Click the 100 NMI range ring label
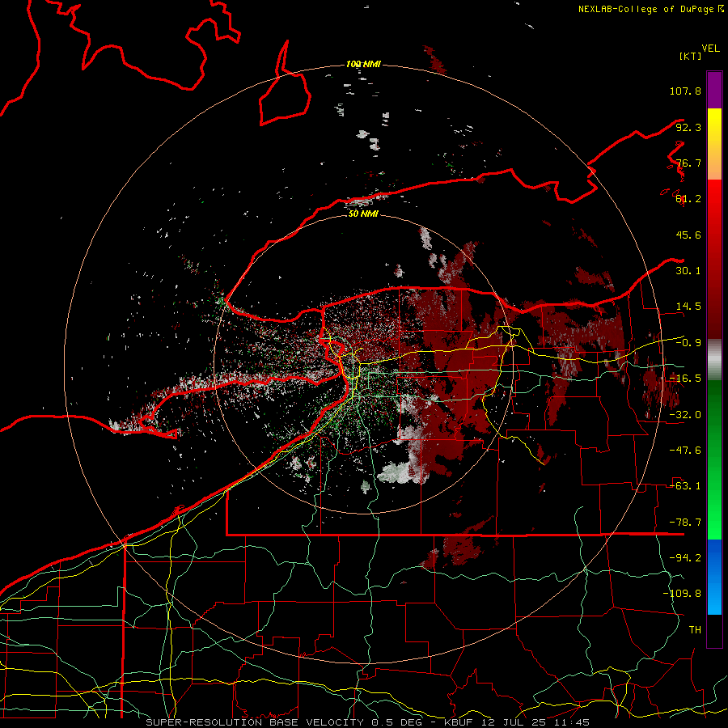728x728 pixels. 363,64
